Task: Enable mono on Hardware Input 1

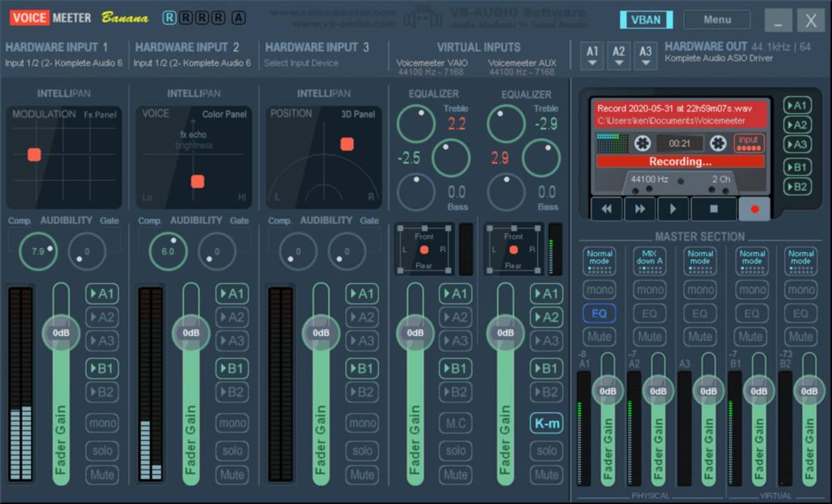Action: coord(102,423)
